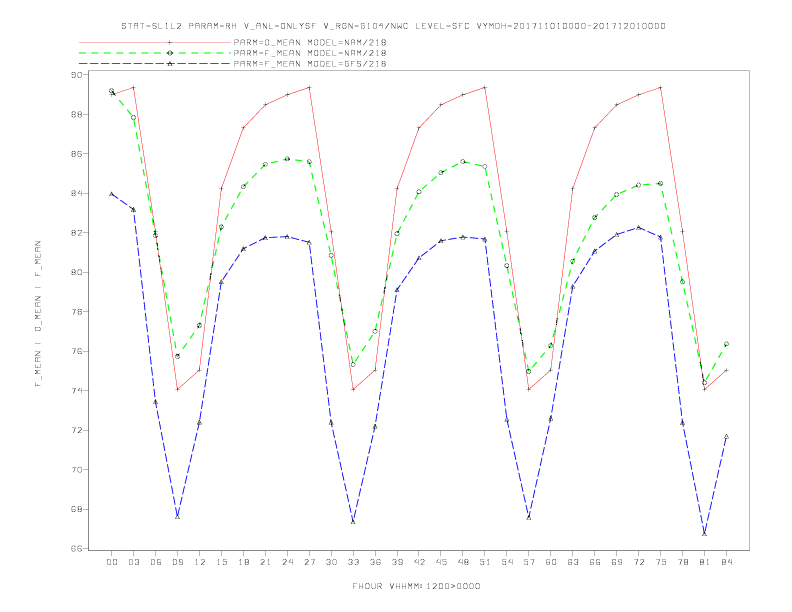This screenshot has width=792, height=612.
Task: Click the green NAM circle marker at hour 48
Action: [x=463, y=162]
